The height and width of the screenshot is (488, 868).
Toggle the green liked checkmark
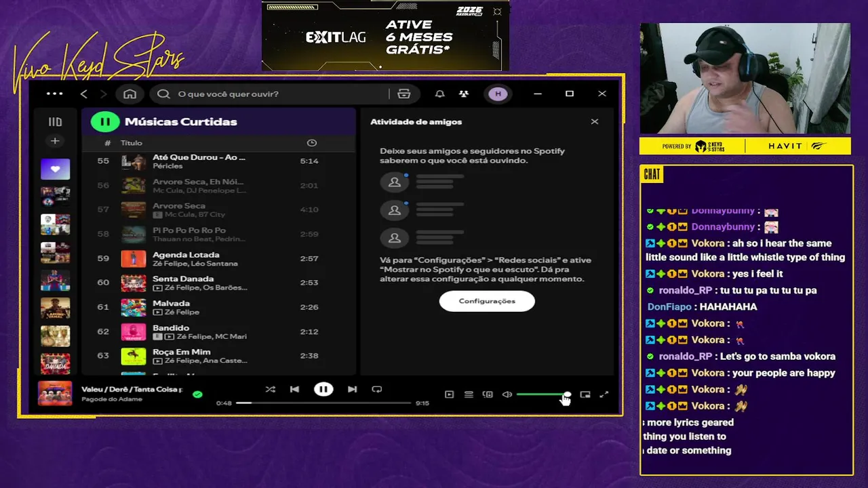(197, 394)
